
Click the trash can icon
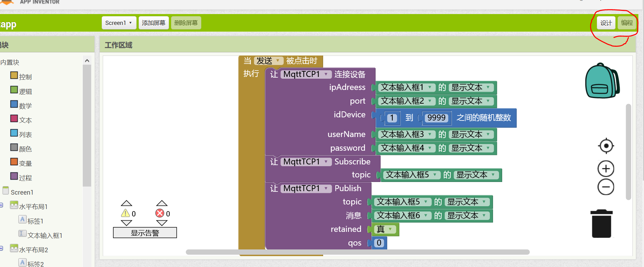pos(601,223)
